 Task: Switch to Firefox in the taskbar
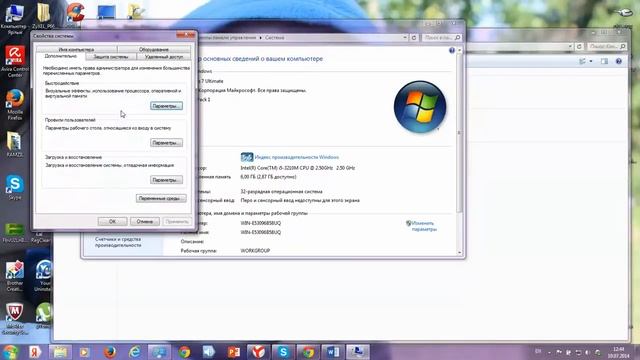pyautogui.click(x=109, y=352)
